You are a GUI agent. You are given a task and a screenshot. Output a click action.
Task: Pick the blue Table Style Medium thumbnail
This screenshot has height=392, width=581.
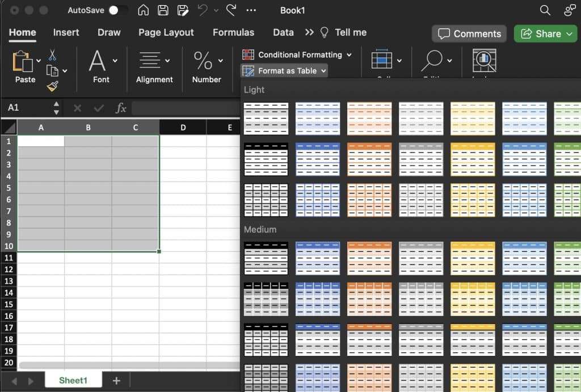click(318, 258)
